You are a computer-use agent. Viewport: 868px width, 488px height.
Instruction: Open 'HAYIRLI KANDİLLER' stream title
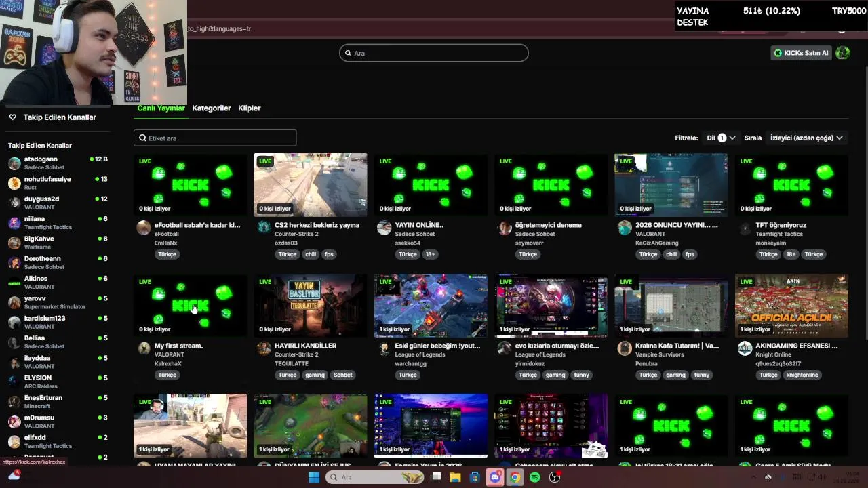click(305, 346)
